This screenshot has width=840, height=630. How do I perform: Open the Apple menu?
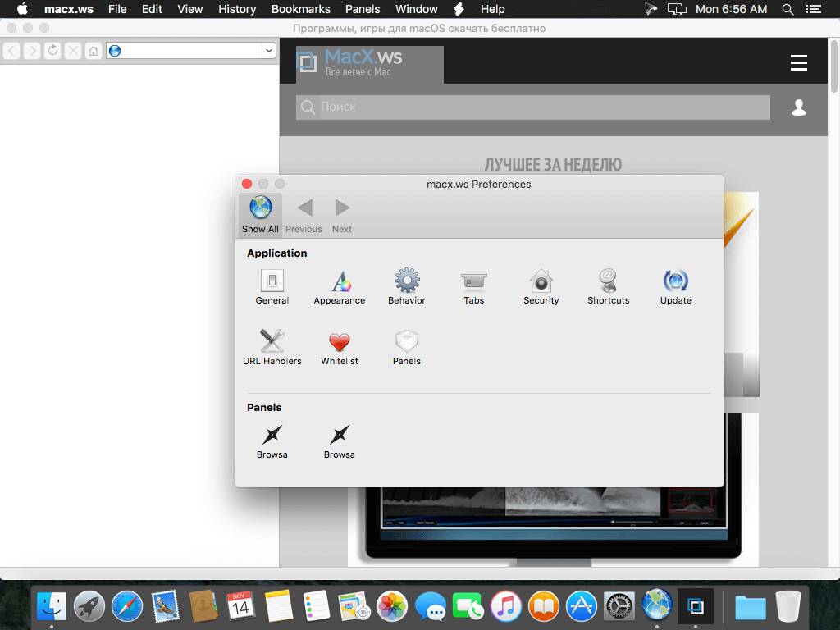22,9
